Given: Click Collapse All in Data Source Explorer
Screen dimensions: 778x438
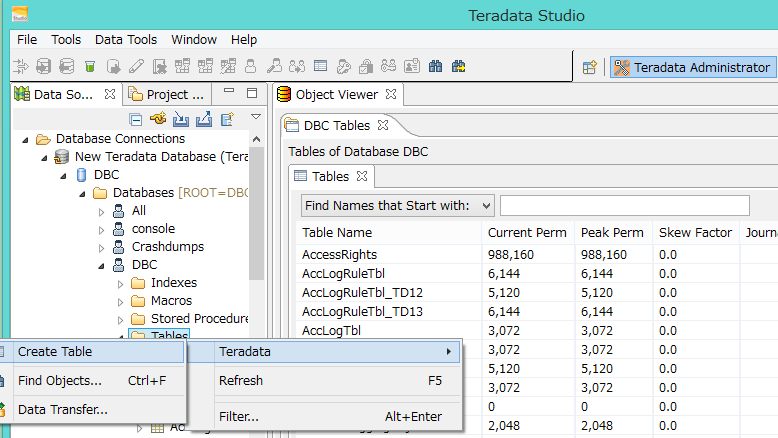Looking at the screenshot, I should pyautogui.click(x=135, y=119).
